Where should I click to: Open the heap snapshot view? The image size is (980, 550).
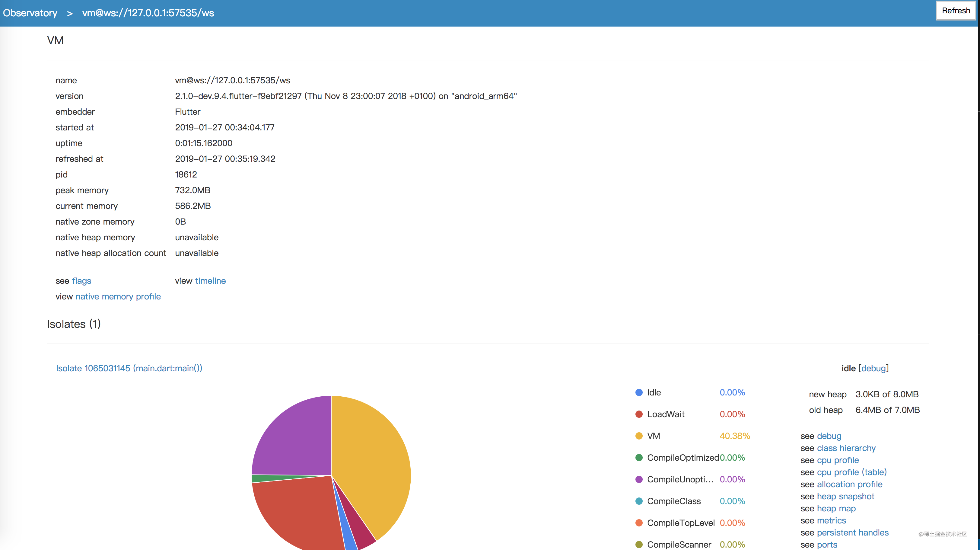(x=846, y=496)
